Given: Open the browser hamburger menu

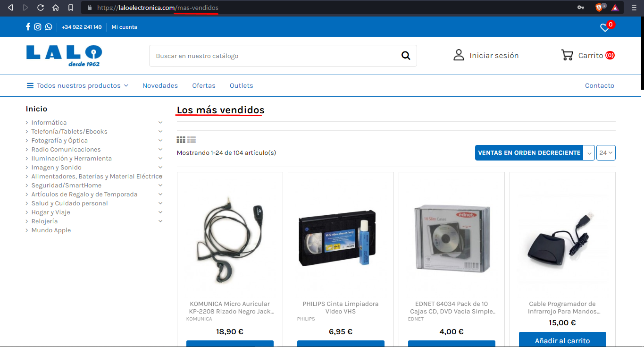Looking at the screenshot, I should pos(634,8).
